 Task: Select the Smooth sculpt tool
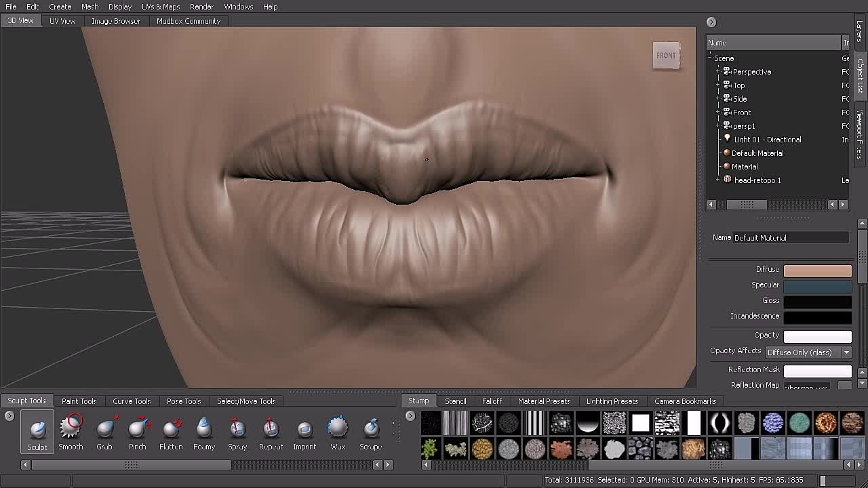tap(71, 432)
